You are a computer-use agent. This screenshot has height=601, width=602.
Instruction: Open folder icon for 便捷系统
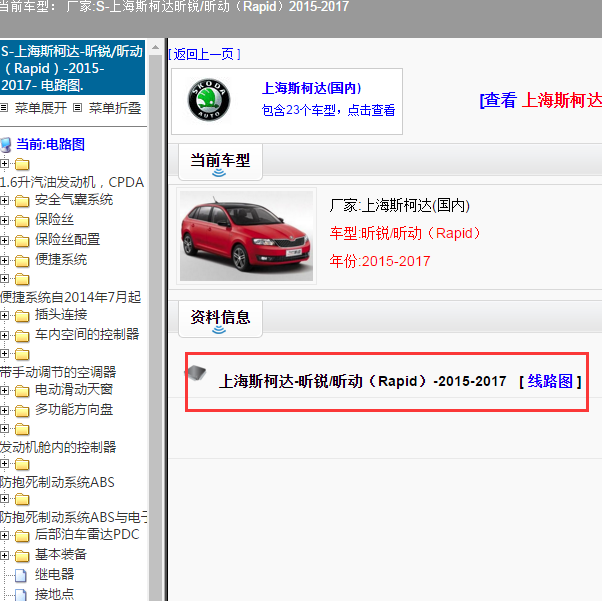[x=22, y=260]
